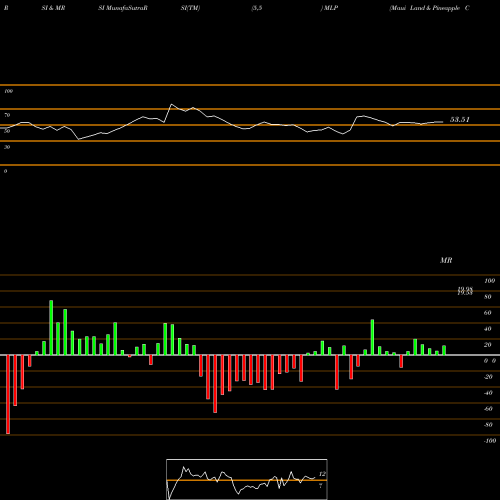The height and width of the screenshot is (500, 500).
Task: Select the ') MLP' ticker label
Action: click(329, 8)
